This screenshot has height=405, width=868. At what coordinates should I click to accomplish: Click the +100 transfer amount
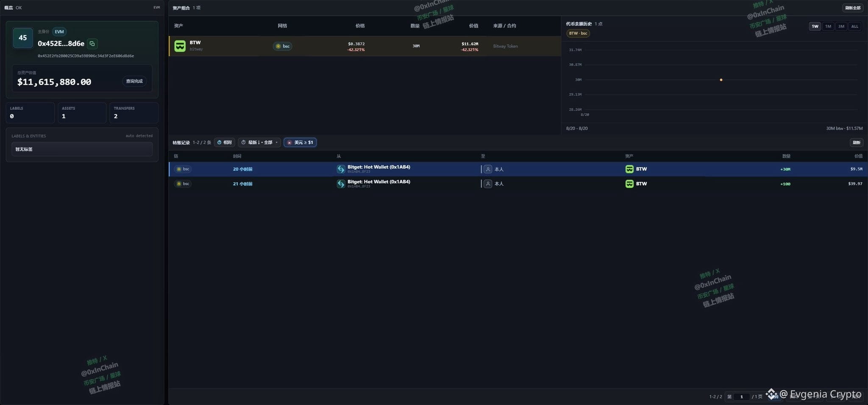click(x=785, y=184)
